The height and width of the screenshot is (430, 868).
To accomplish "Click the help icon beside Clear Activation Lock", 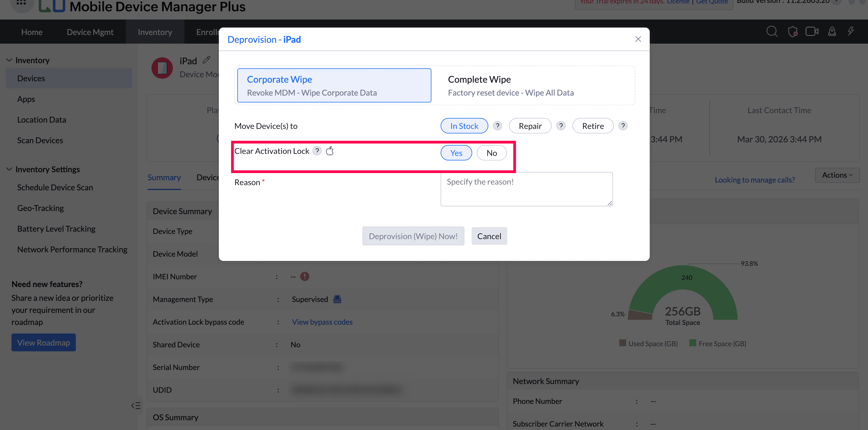I will [317, 151].
